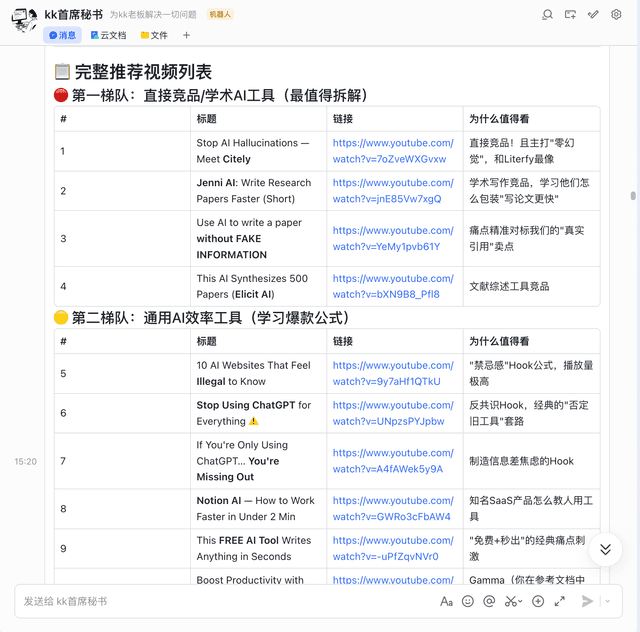Open the tasks checkmark icon in header
640x632 pixels.
[593, 15]
